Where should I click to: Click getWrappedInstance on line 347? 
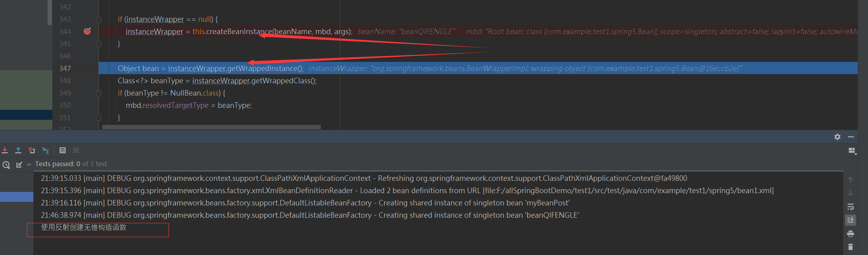click(x=263, y=68)
